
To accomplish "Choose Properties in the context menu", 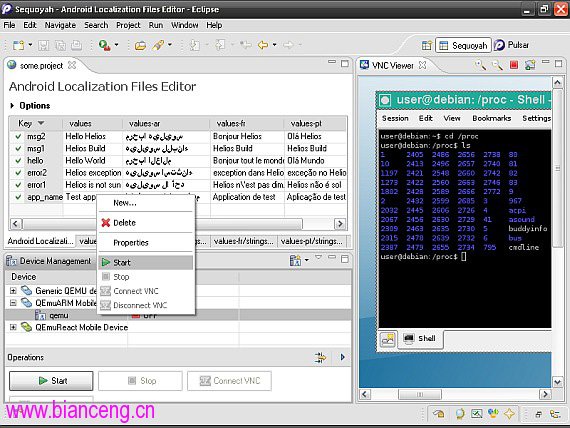I will click(x=146, y=243).
